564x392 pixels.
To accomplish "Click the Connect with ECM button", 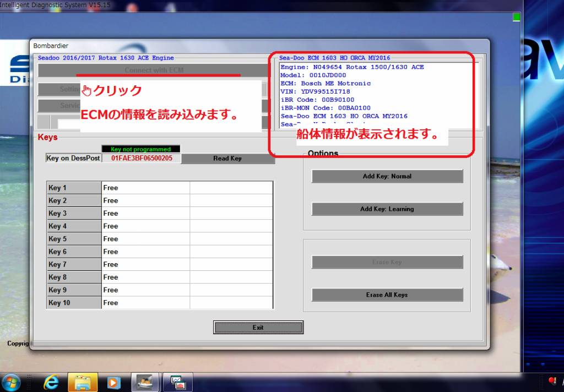I will (154, 70).
